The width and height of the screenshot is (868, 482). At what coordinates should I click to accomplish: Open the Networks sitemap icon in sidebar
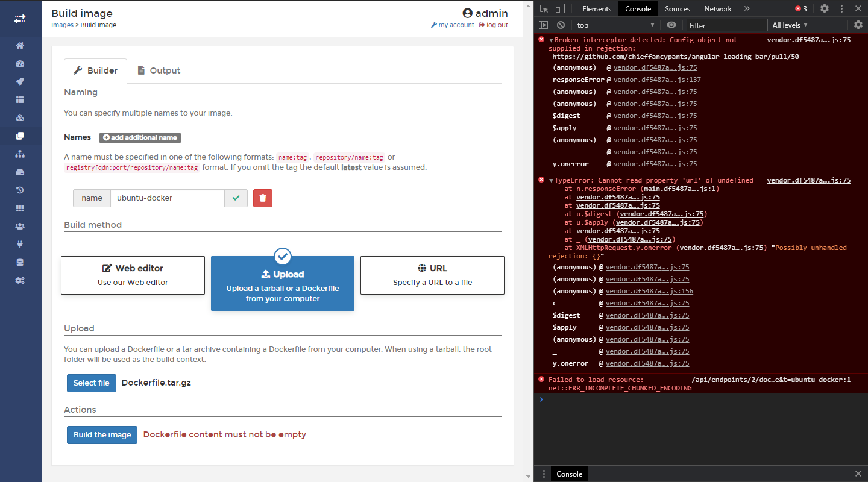pos(20,154)
